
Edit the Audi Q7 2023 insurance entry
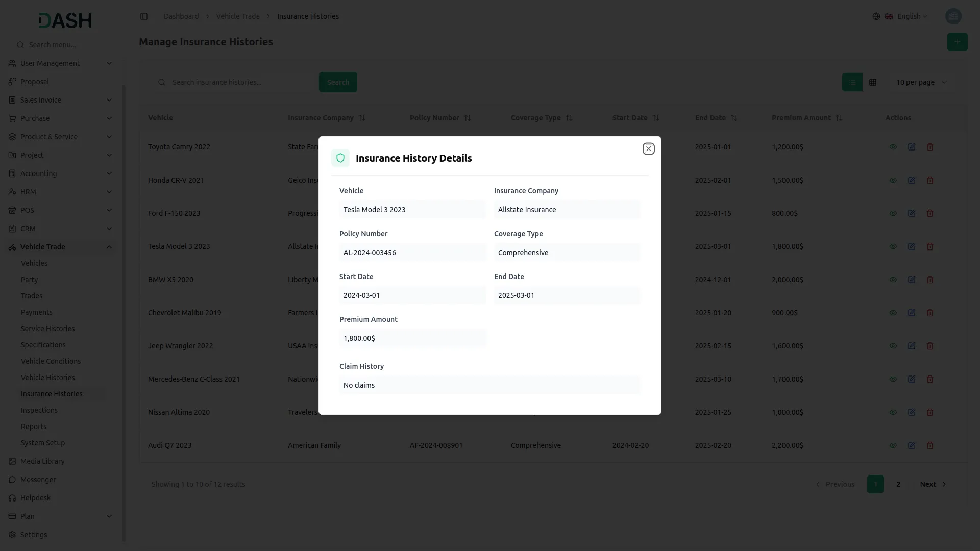[x=912, y=445]
